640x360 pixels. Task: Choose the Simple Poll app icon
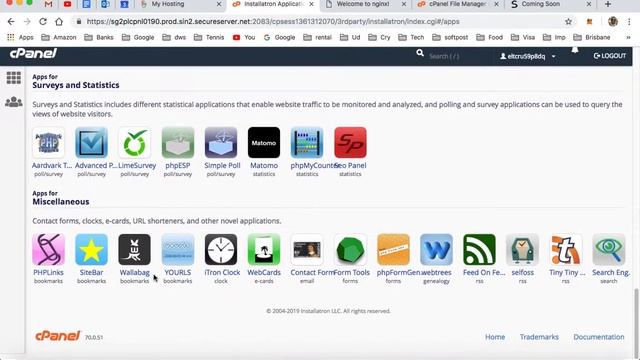tap(221, 142)
